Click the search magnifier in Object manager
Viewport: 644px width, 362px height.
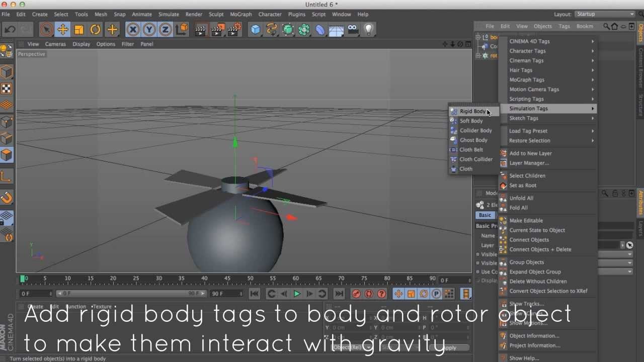(x=606, y=26)
